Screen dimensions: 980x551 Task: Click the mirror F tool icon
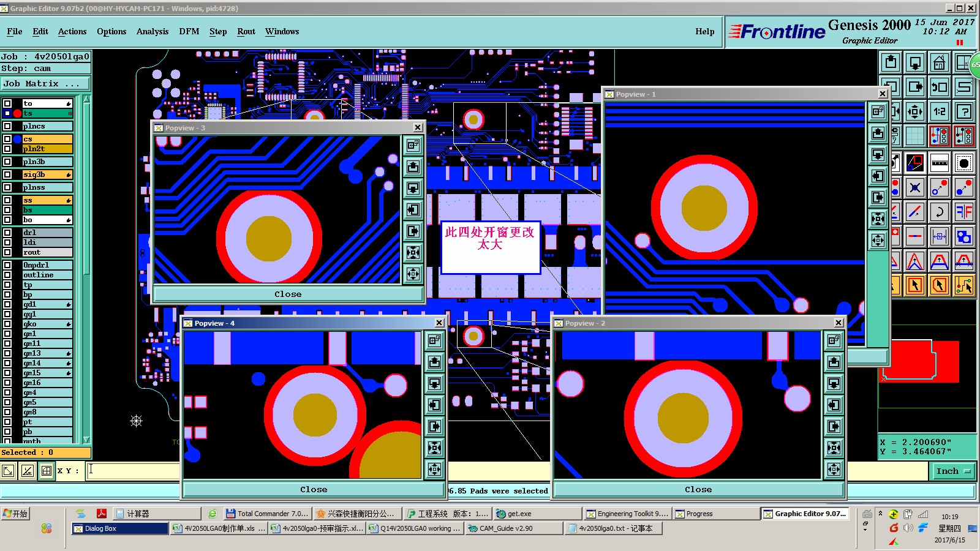(964, 212)
